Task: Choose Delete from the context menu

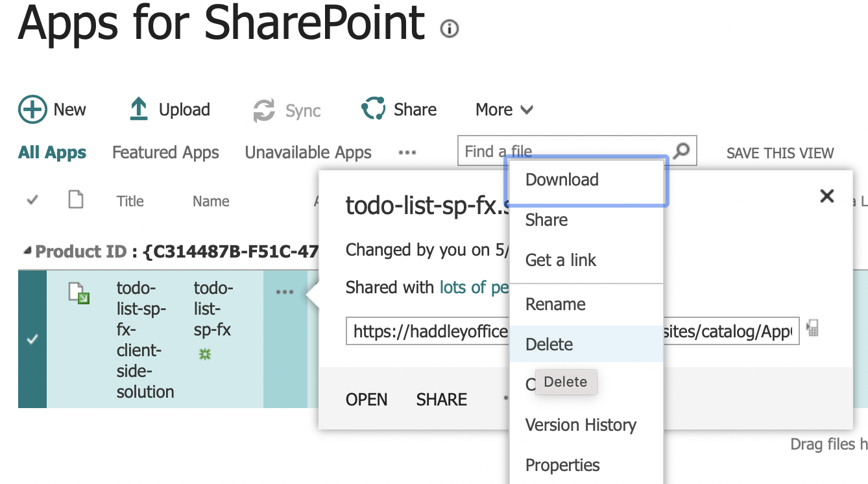Action: coord(549,345)
